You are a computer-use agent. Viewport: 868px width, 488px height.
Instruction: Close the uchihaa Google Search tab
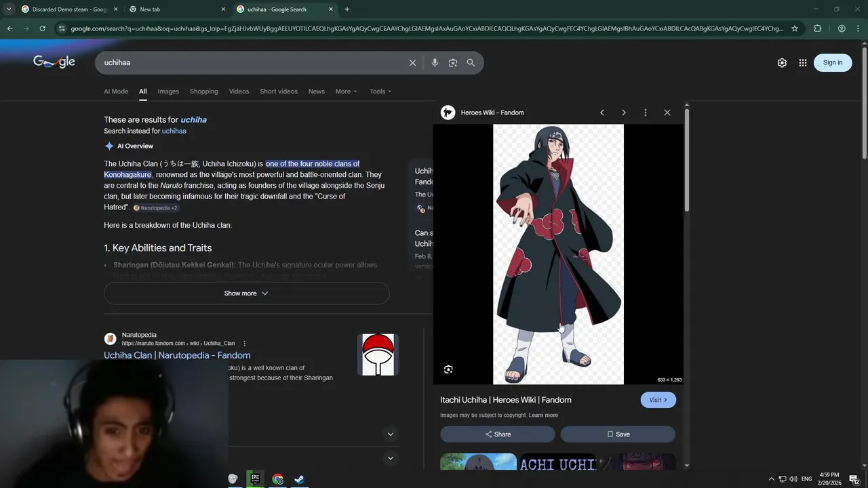point(331,9)
